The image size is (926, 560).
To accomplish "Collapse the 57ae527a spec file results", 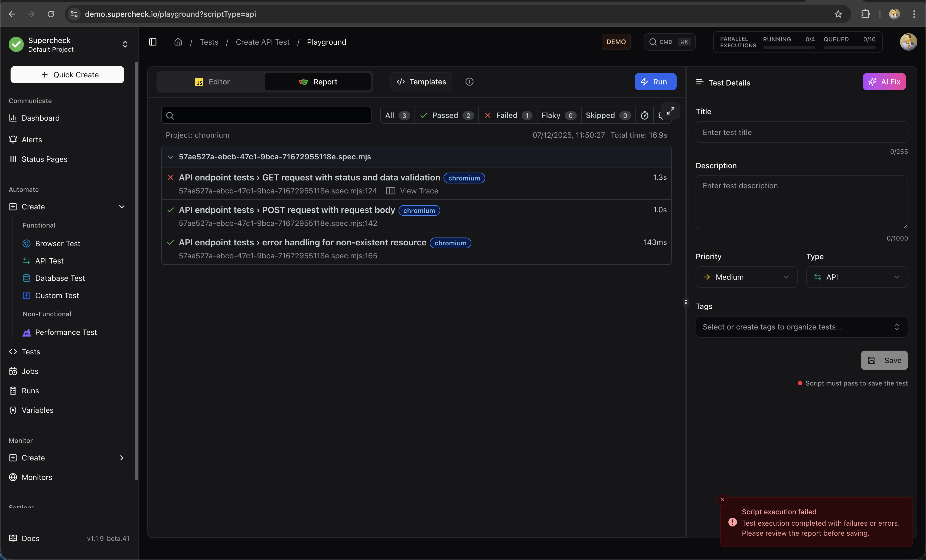I will coord(170,157).
